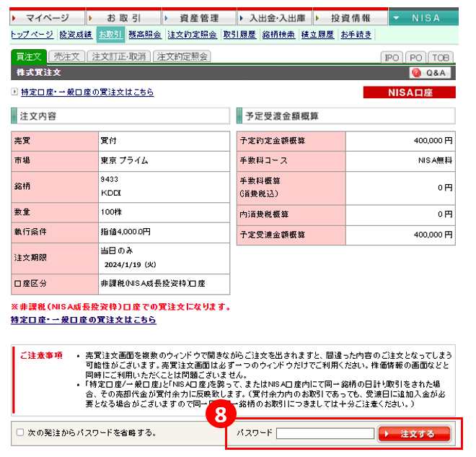
Task: Select お取引 in the sub-navigation
Action: 110,35
